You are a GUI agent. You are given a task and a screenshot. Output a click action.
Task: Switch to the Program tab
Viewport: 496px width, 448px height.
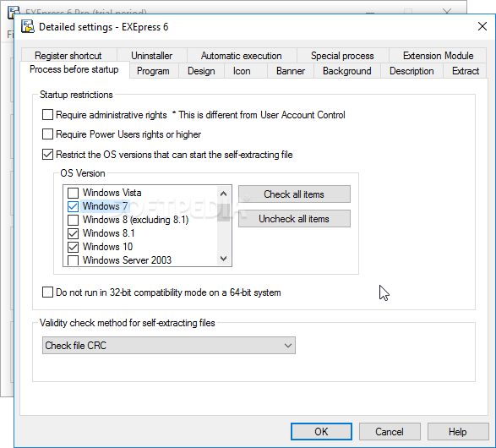pos(153,71)
